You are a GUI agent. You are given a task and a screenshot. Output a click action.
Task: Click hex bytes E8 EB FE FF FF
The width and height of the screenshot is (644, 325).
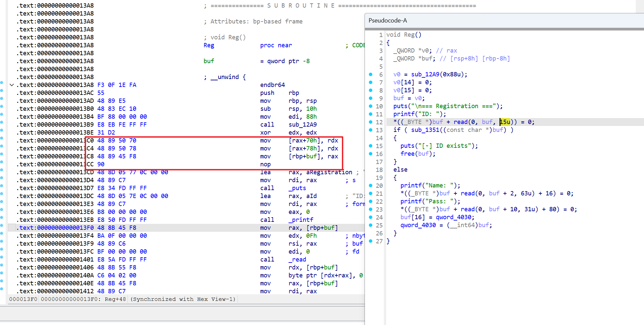(x=122, y=125)
